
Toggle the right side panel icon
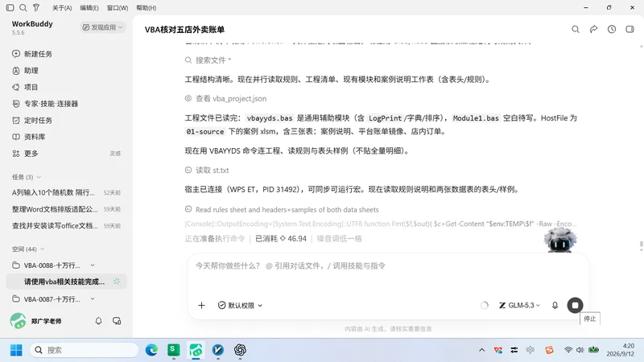click(630, 29)
